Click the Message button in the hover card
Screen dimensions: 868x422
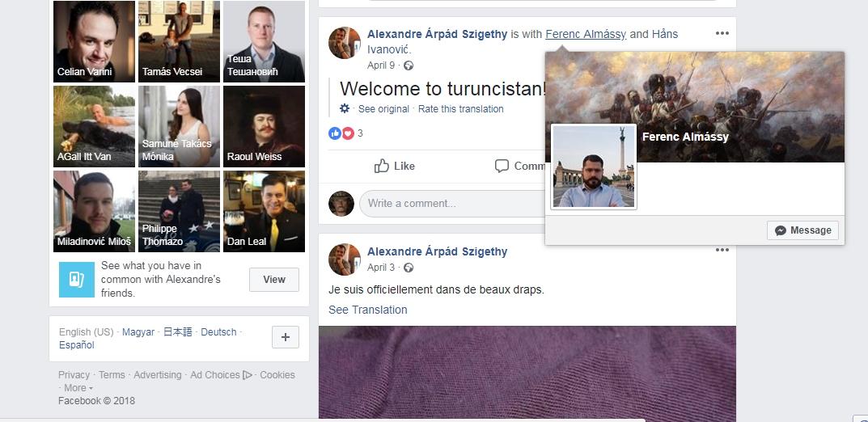pyautogui.click(x=802, y=230)
